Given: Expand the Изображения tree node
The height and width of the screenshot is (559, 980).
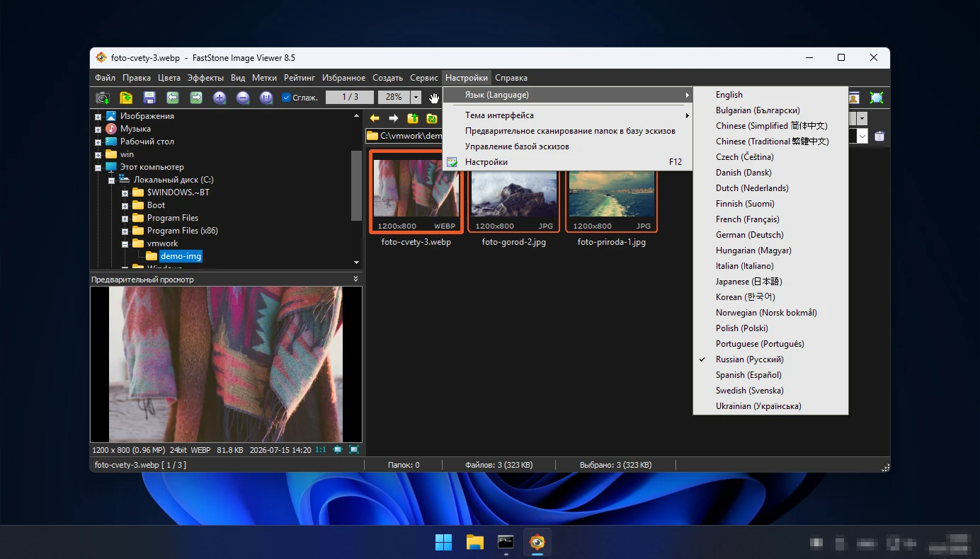Looking at the screenshot, I should [98, 117].
